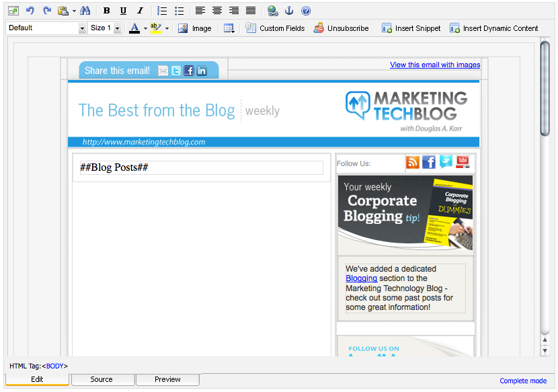
Task: Click the LinkedIn share icon
Action: (202, 71)
